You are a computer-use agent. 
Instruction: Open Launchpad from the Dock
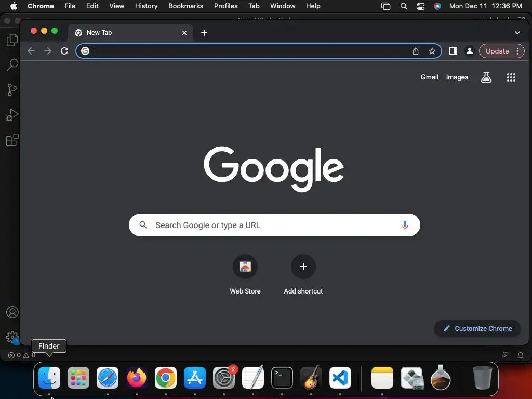click(x=78, y=378)
